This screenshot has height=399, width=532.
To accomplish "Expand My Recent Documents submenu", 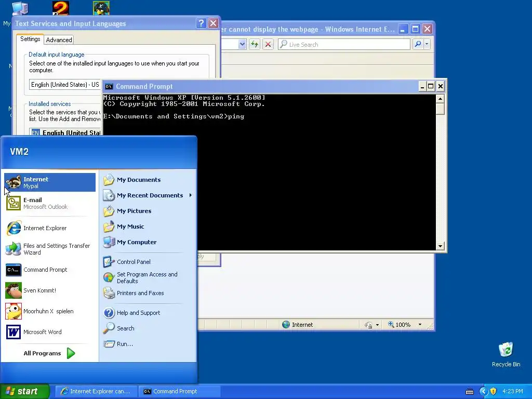I will (x=148, y=195).
